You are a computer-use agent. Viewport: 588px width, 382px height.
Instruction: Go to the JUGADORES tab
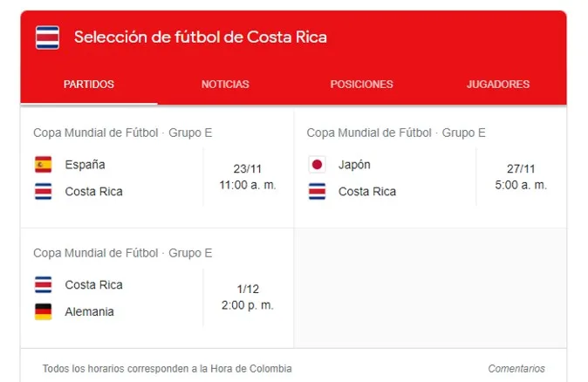[498, 85]
